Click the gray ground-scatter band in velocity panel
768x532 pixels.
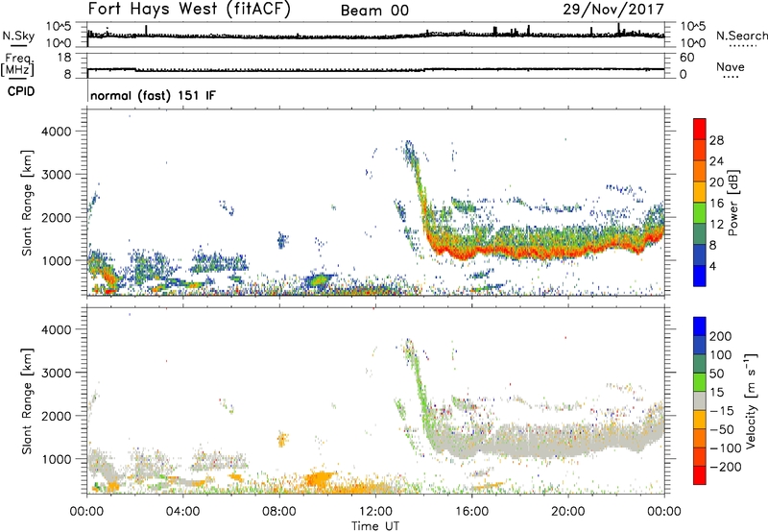pyautogui.click(x=543, y=441)
